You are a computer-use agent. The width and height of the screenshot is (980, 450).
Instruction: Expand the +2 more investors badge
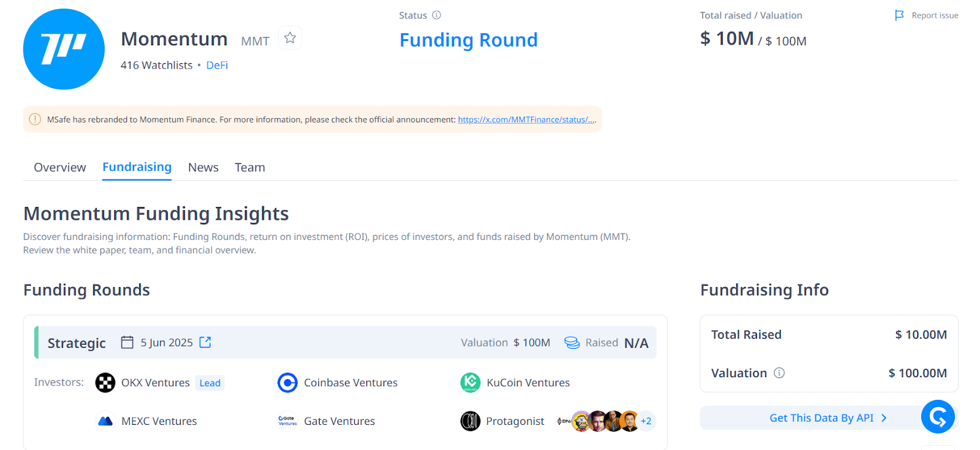[x=646, y=421]
